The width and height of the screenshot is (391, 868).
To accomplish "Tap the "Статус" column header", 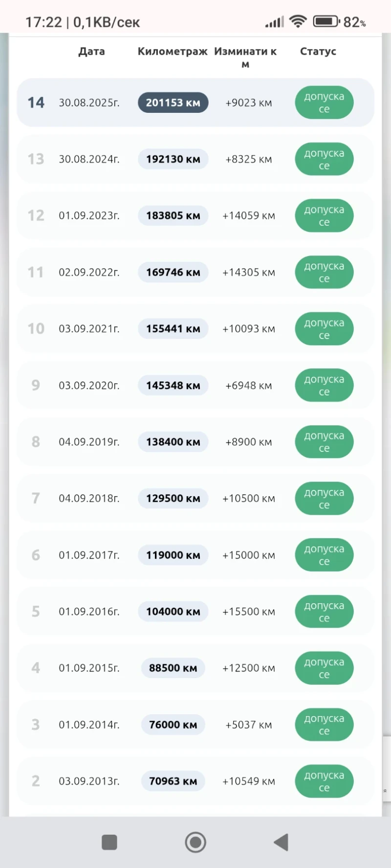I will [318, 51].
